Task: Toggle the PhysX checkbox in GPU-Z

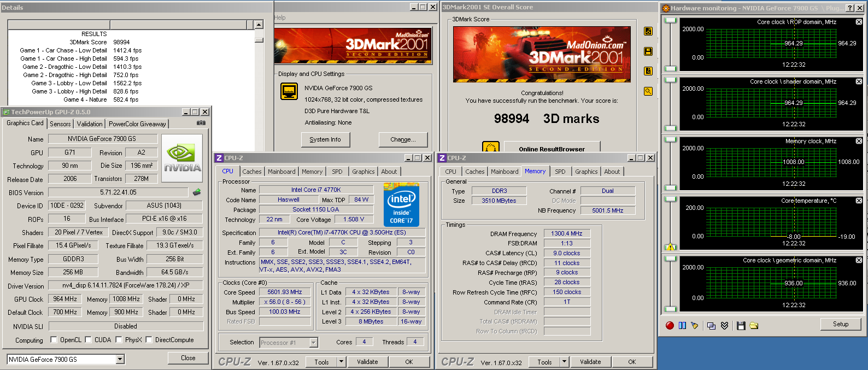Action: tap(119, 339)
